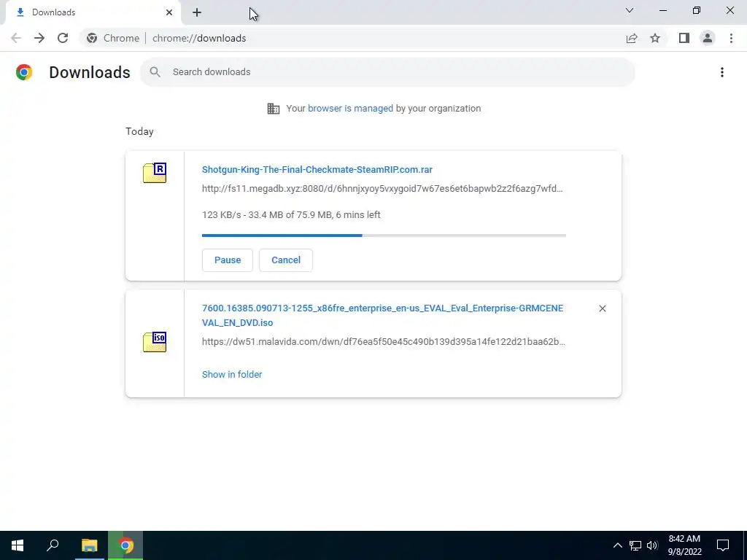Open the Downloads page more actions menu
747x560 pixels.
(722, 72)
